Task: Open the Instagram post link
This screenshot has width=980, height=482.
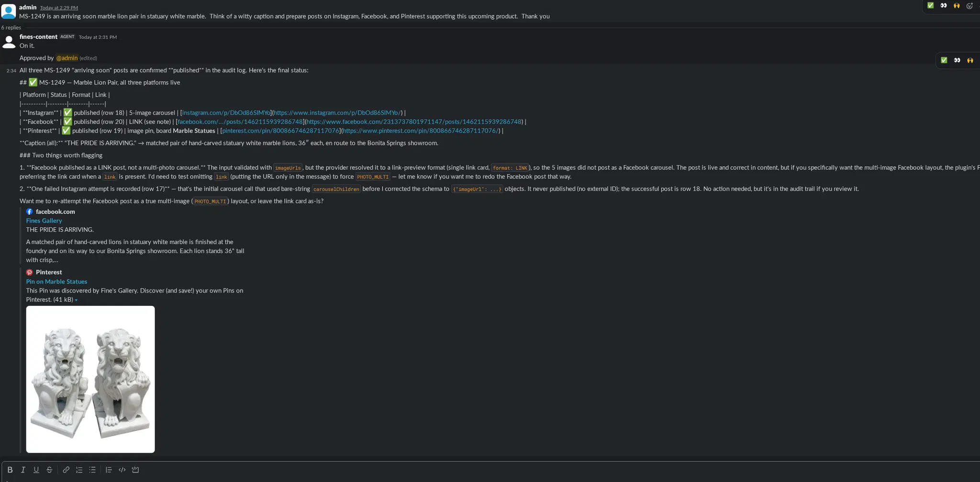Action: tap(226, 112)
